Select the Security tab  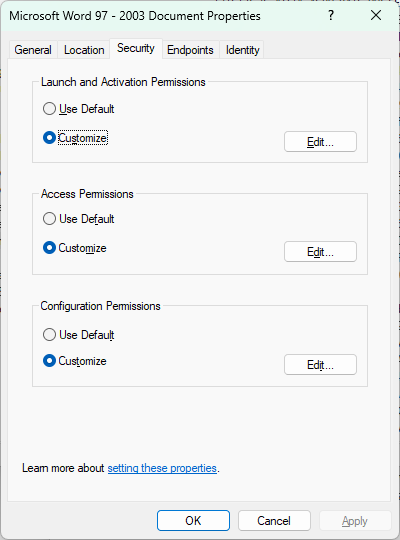pyautogui.click(x=136, y=48)
